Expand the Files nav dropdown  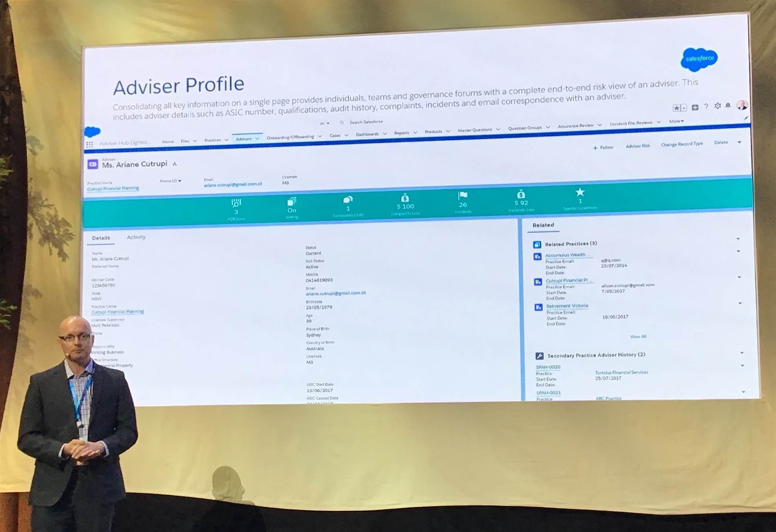coord(195,141)
